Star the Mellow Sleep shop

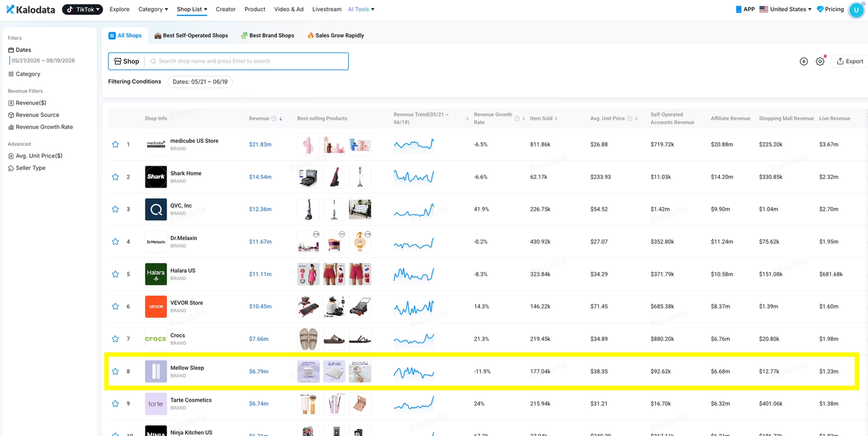point(116,371)
